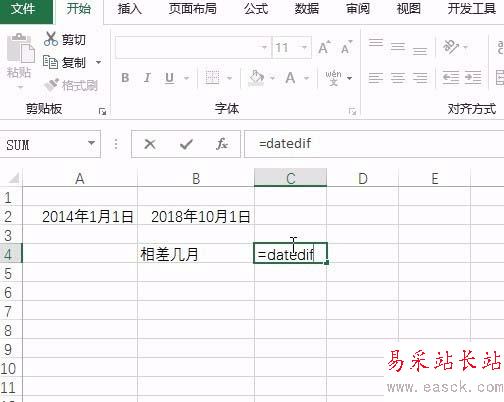The width and height of the screenshot is (504, 402).
Task: Open the borders dropdown arrow
Action: [229, 78]
